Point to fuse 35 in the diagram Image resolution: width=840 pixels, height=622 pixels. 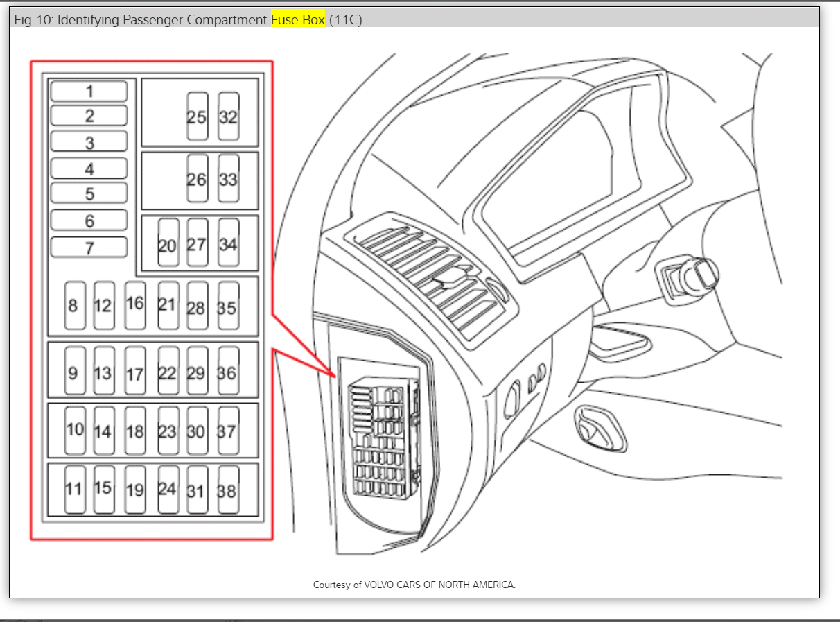[x=229, y=305]
